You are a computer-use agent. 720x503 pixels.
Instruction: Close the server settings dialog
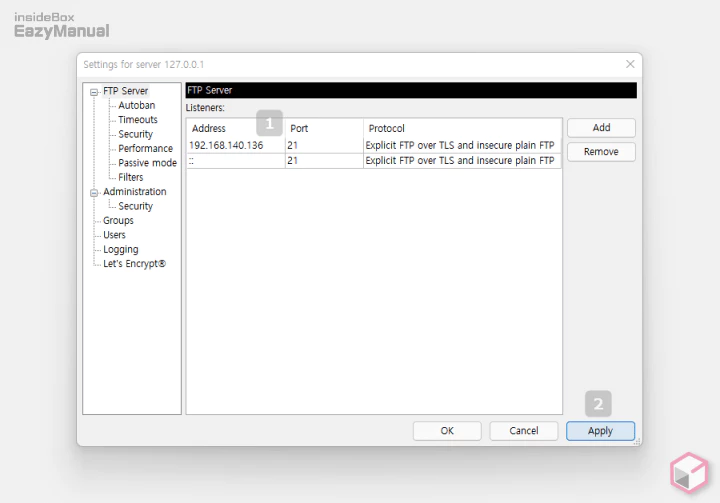click(x=629, y=64)
